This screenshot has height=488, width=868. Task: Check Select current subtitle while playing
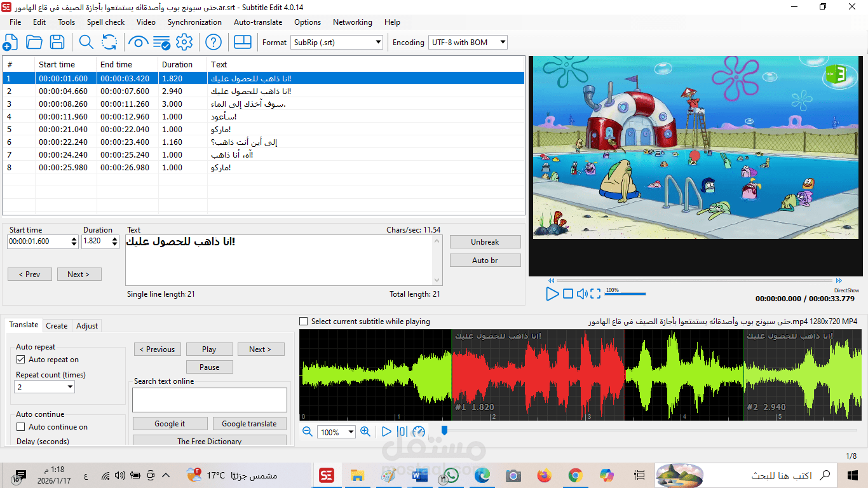pos(304,322)
